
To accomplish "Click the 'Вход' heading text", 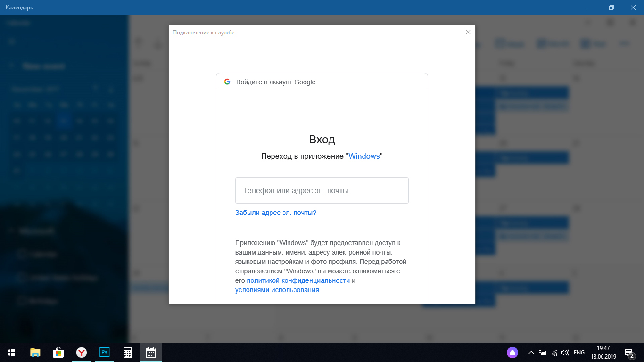I will pyautogui.click(x=322, y=140).
